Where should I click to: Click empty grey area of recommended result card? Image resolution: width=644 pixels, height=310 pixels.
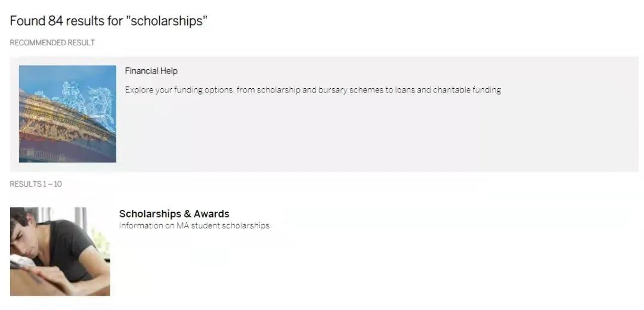[x=370, y=135]
